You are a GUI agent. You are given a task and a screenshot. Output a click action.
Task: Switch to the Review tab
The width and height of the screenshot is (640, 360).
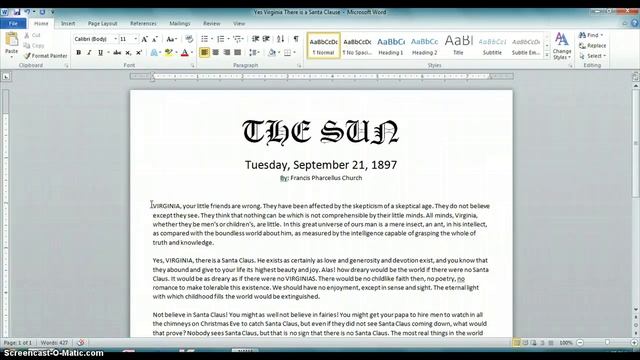(211, 24)
